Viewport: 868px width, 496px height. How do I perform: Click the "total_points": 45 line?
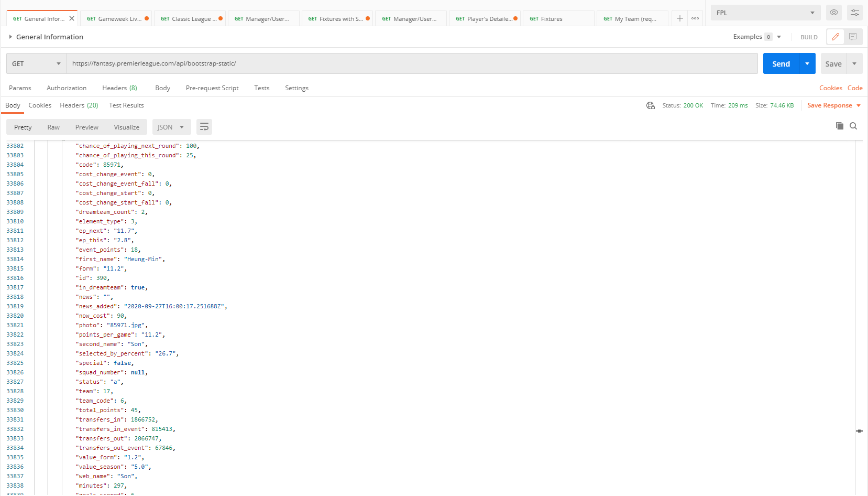click(x=108, y=410)
